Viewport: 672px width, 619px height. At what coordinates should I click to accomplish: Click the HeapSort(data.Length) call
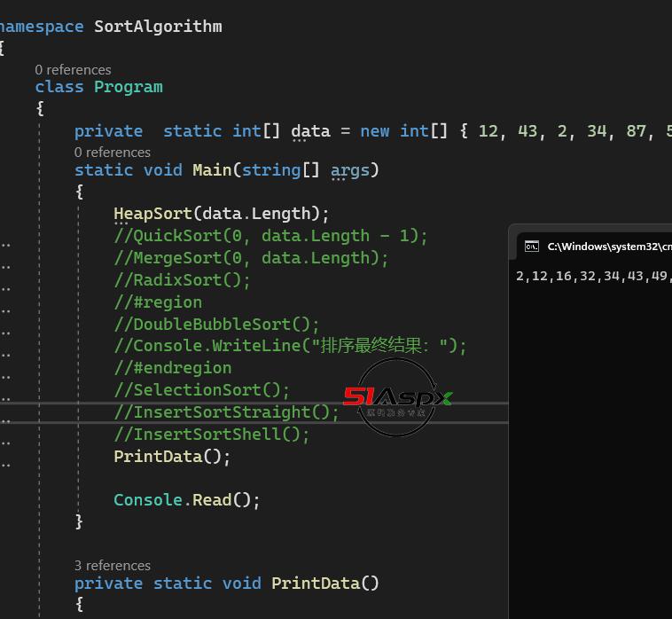tap(221, 214)
